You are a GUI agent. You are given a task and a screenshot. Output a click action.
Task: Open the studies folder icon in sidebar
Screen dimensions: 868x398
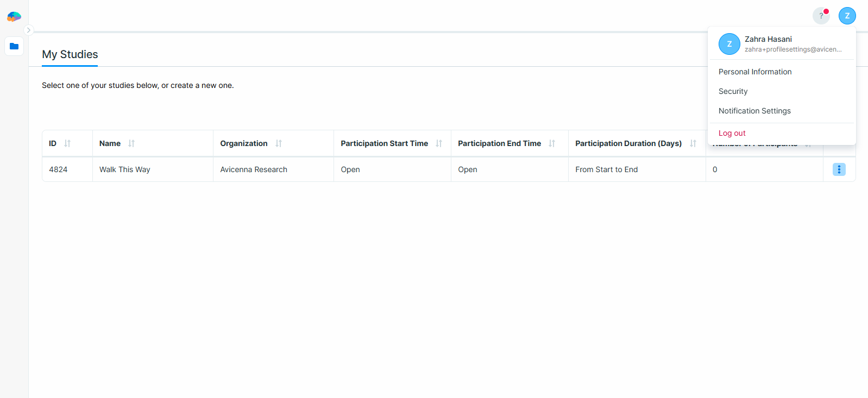14,46
